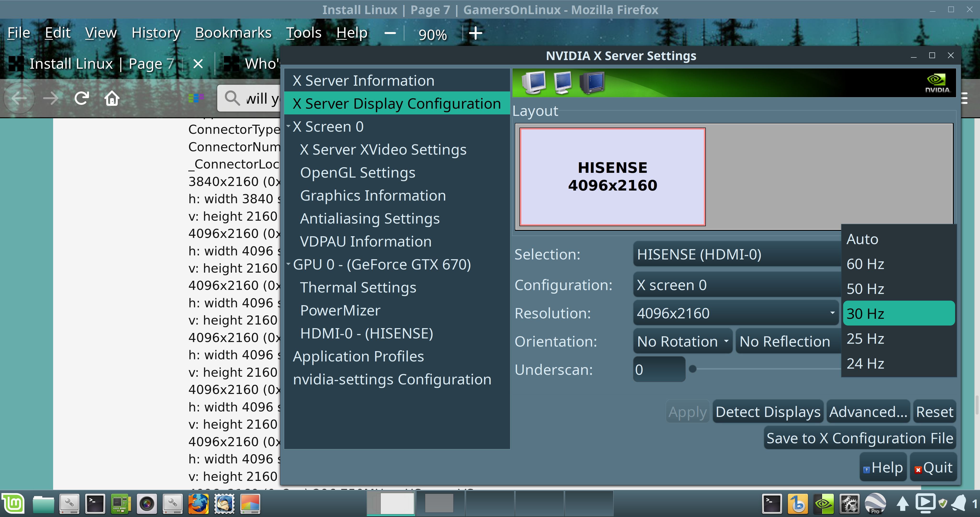The height and width of the screenshot is (517, 980).
Task: Open the No Reflection dropdown
Action: 788,342
